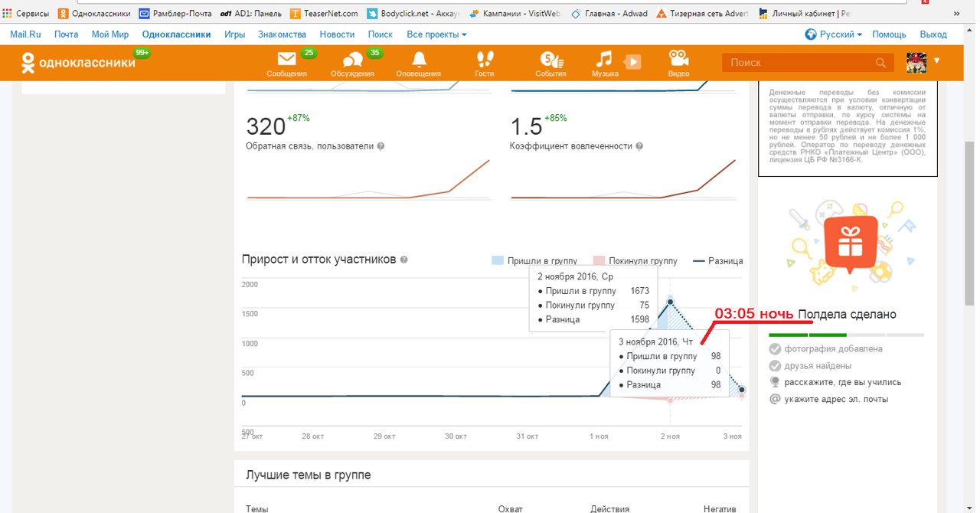Click друзья найдены checklist item
Viewport: 980px width, 513px height.
point(810,366)
